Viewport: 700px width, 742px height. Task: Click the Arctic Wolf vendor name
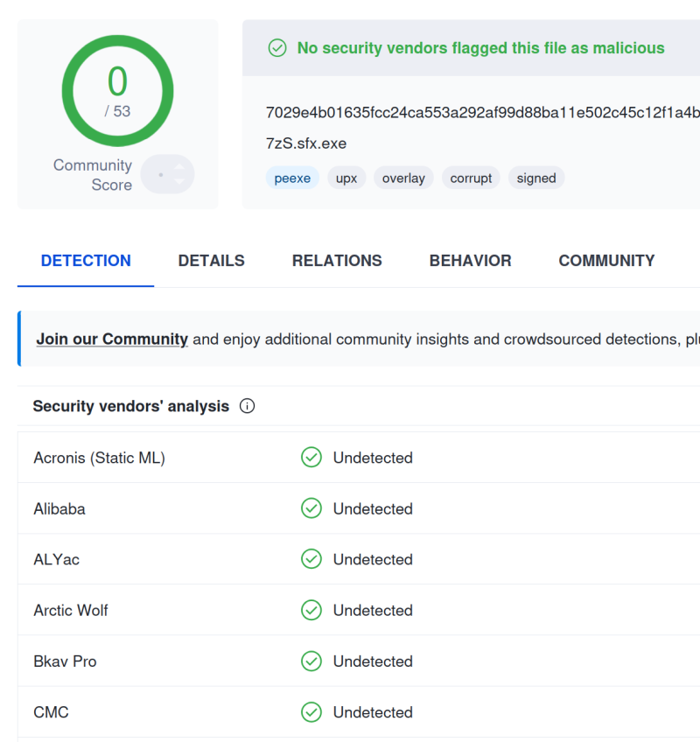[71, 611]
